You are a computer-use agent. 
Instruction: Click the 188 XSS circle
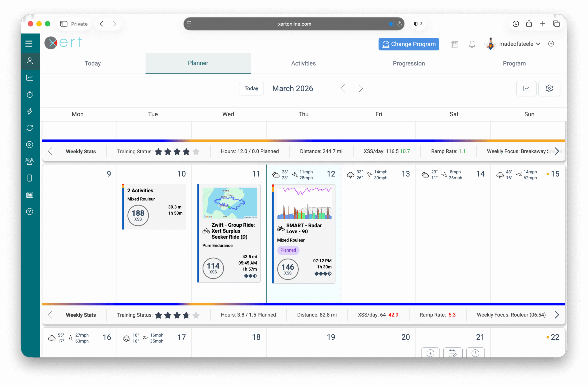(138, 215)
